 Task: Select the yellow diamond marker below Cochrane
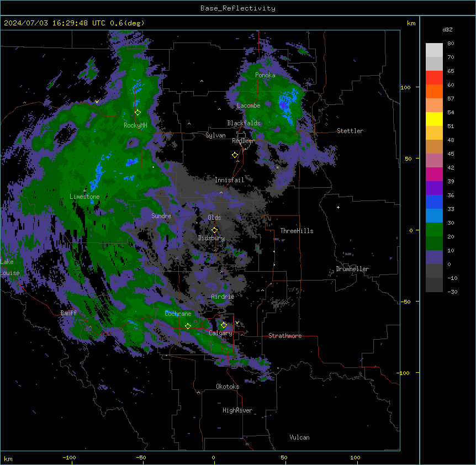click(x=188, y=326)
